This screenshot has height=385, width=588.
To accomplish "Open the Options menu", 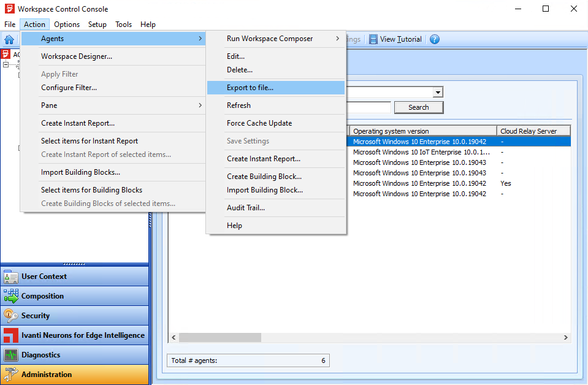I will coord(67,25).
